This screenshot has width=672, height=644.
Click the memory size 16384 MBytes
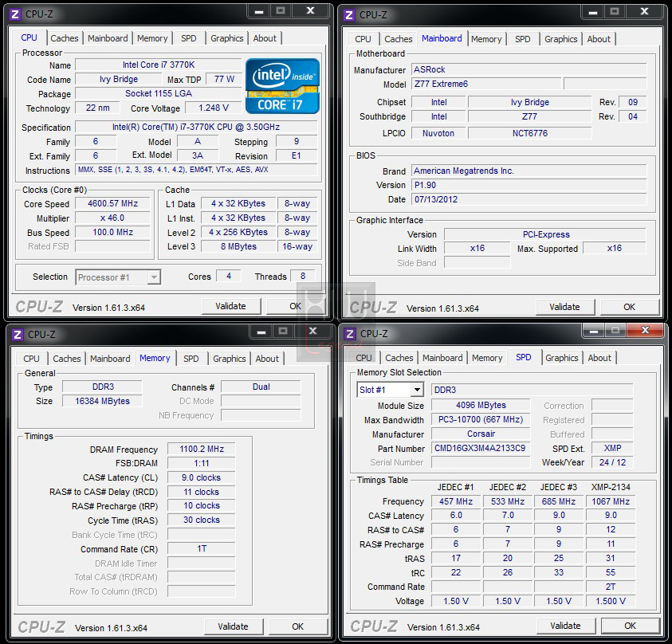(102, 401)
